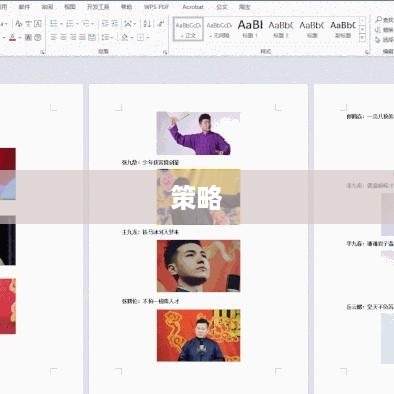
Task: Open the 公文 ribbon tab
Action: click(222, 7)
